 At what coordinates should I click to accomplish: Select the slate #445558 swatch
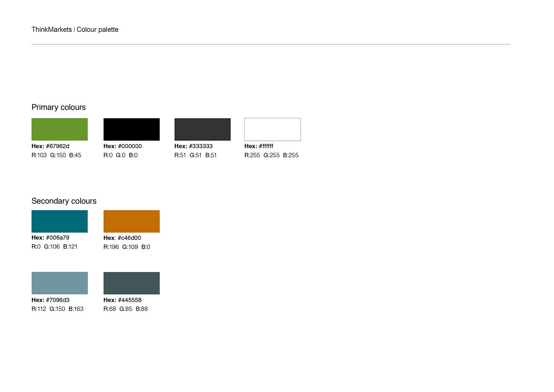point(131,283)
